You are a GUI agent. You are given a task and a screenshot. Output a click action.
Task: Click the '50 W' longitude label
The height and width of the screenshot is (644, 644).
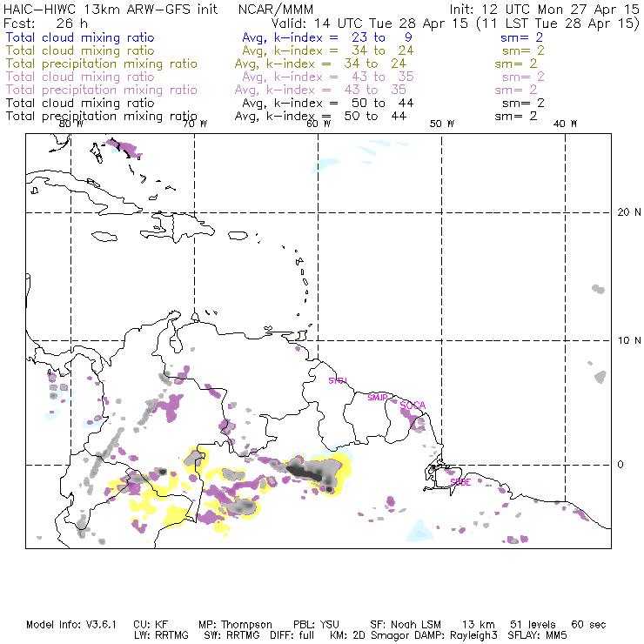tap(442, 124)
